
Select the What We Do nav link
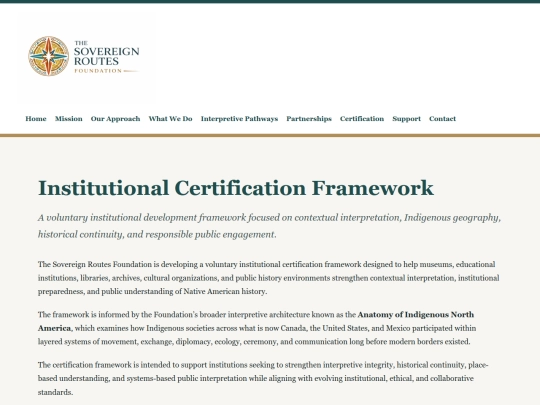[170, 119]
